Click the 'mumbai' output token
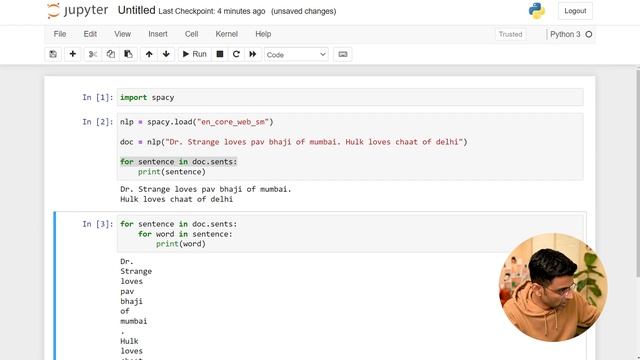Viewport: 640px width, 360px height. pyautogui.click(x=133, y=321)
